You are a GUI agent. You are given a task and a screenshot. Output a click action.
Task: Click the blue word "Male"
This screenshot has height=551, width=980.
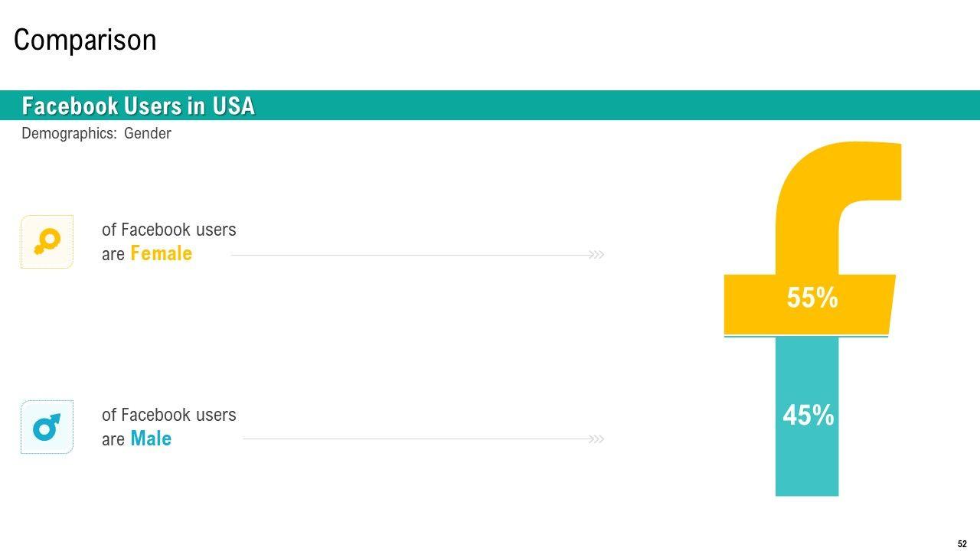[151, 439]
